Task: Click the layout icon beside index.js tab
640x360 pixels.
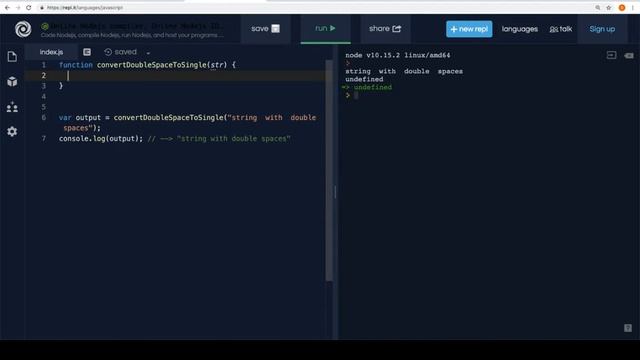Action: [87, 52]
